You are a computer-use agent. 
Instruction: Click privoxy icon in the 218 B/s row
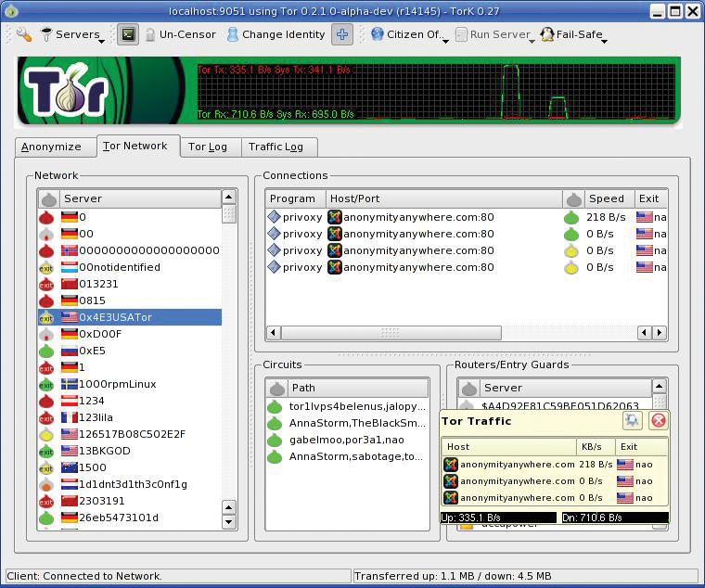(x=274, y=217)
